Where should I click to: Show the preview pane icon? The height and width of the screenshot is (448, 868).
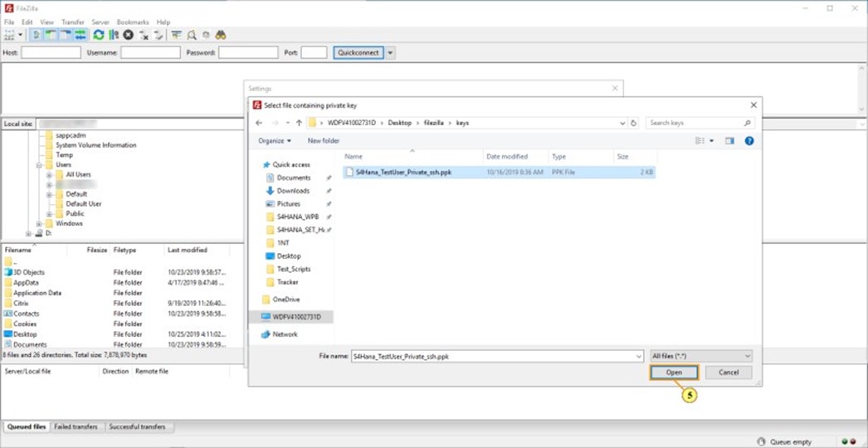coord(729,141)
